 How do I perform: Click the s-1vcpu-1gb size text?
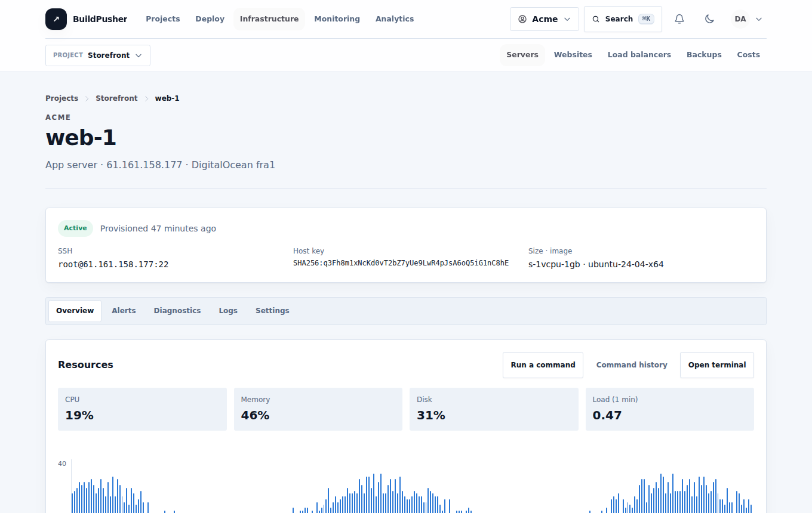(554, 264)
